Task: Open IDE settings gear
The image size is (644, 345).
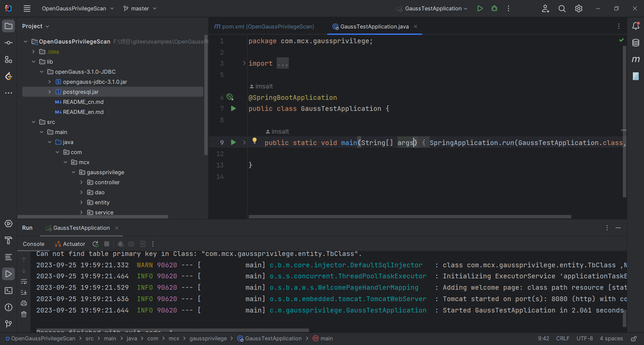Action: point(579,9)
